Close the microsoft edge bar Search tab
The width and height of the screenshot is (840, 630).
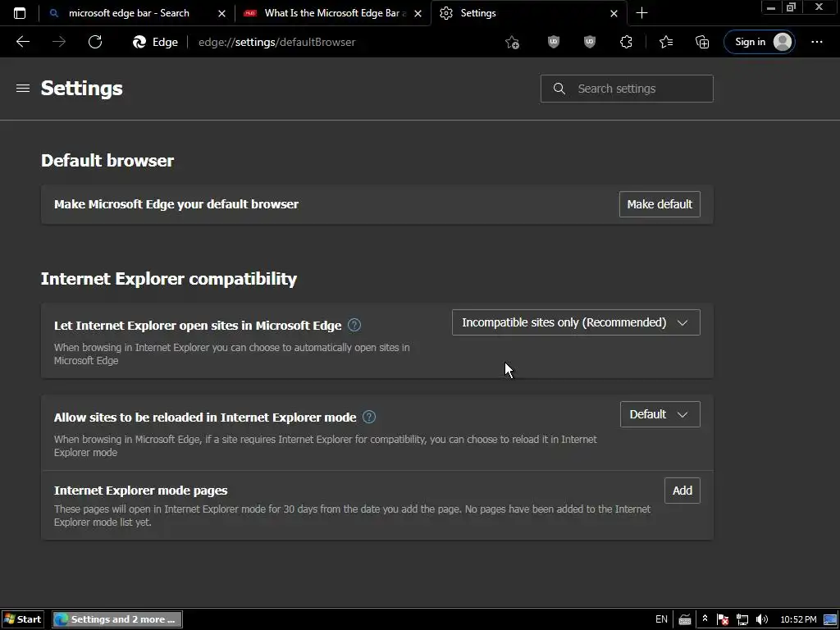click(x=221, y=13)
